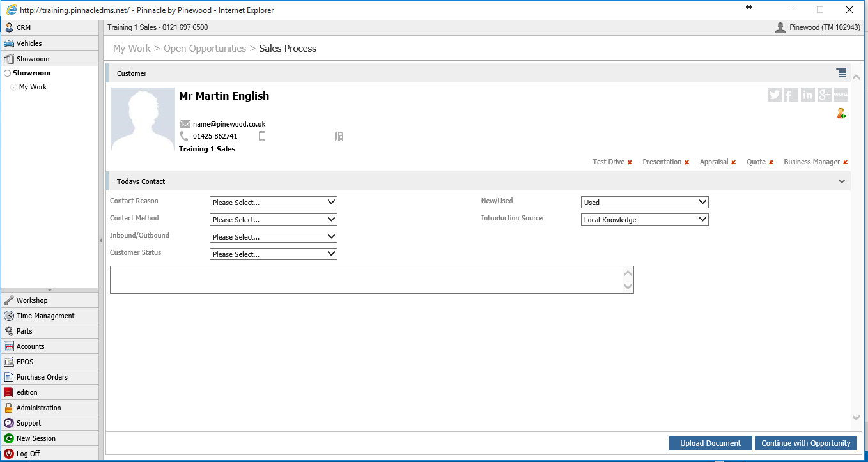Click Continue with Opportunity button

tap(806, 443)
